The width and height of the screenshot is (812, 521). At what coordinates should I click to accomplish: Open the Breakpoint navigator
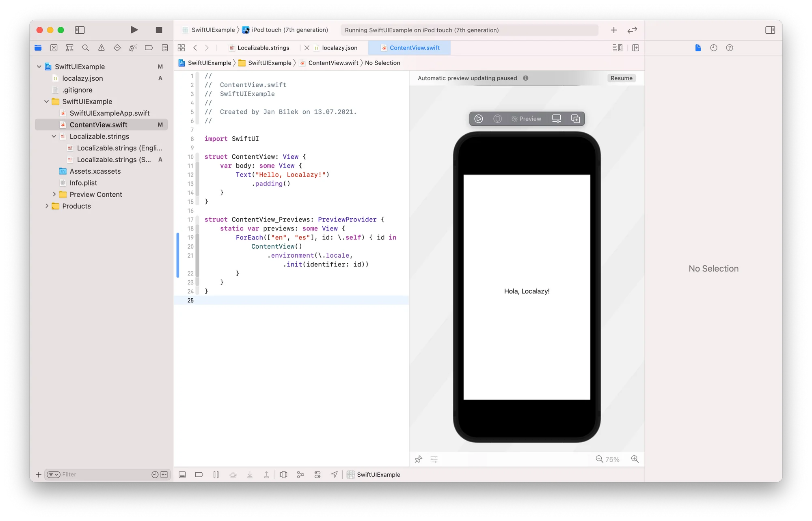pos(149,47)
